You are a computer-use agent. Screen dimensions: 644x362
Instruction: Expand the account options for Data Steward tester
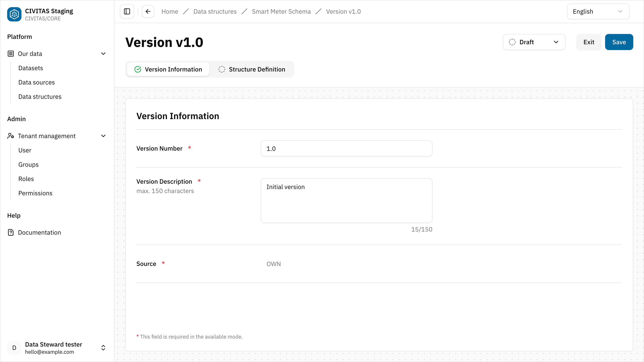[x=103, y=347]
